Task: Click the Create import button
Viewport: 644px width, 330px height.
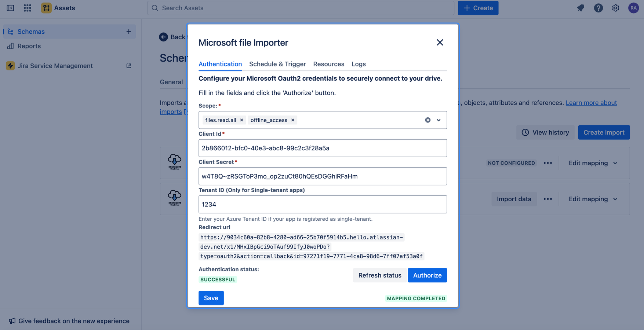Action: [x=604, y=132]
